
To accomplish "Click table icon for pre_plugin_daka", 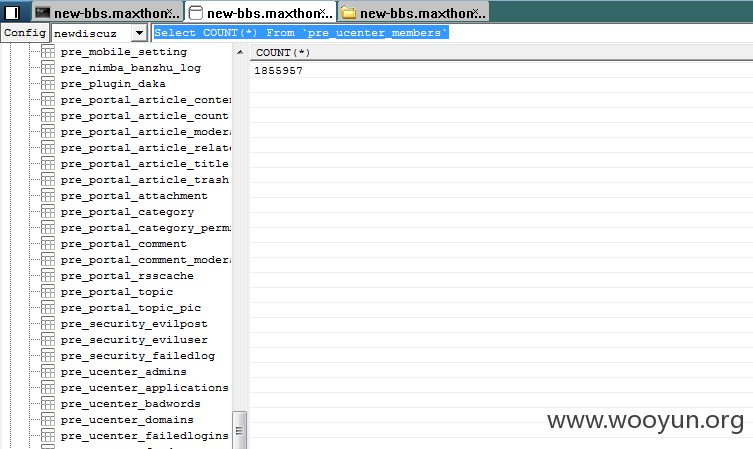I will pyautogui.click(x=48, y=84).
